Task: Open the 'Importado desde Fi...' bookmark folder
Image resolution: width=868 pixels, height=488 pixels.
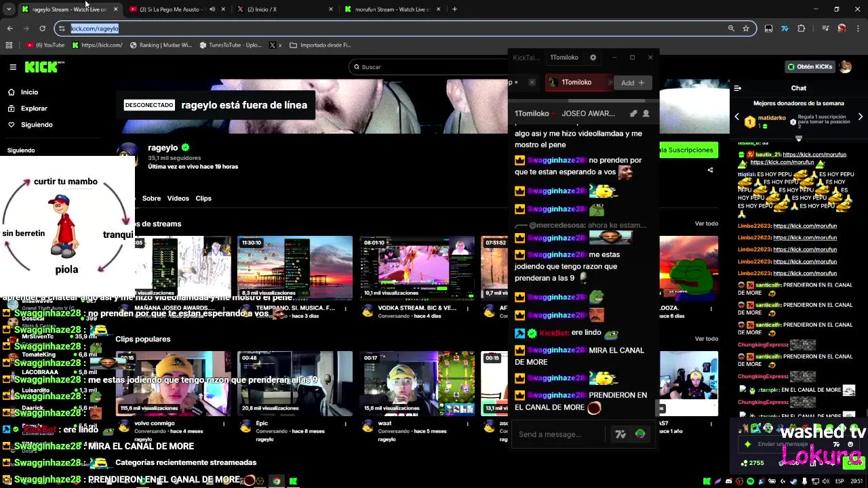Action: (x=320, y=45)
